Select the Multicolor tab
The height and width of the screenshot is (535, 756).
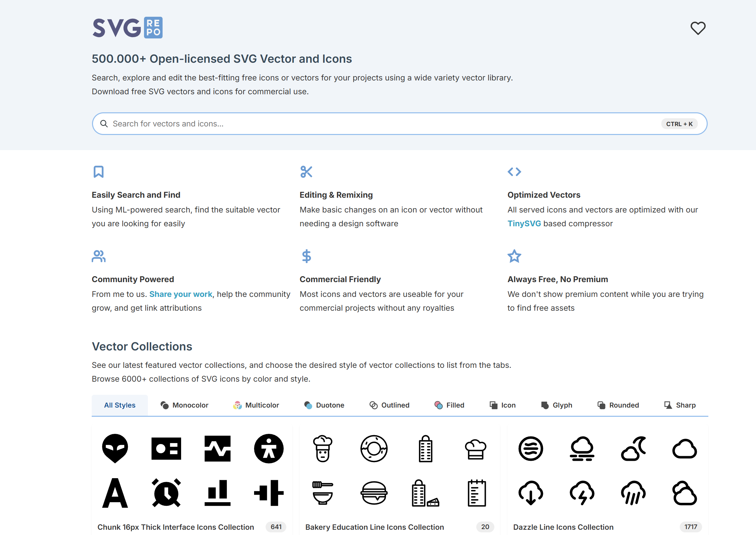[256, 405]
